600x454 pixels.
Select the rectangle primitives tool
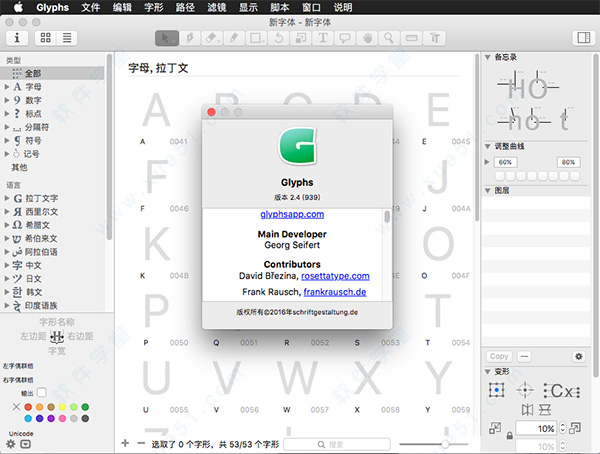pos(256,38)
